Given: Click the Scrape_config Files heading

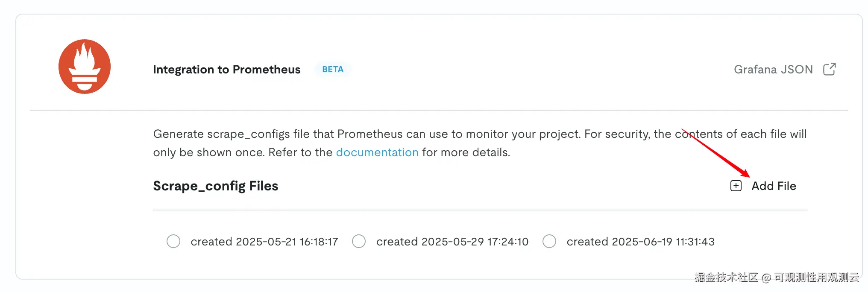Looking at the screenshot, I should 216,186.
